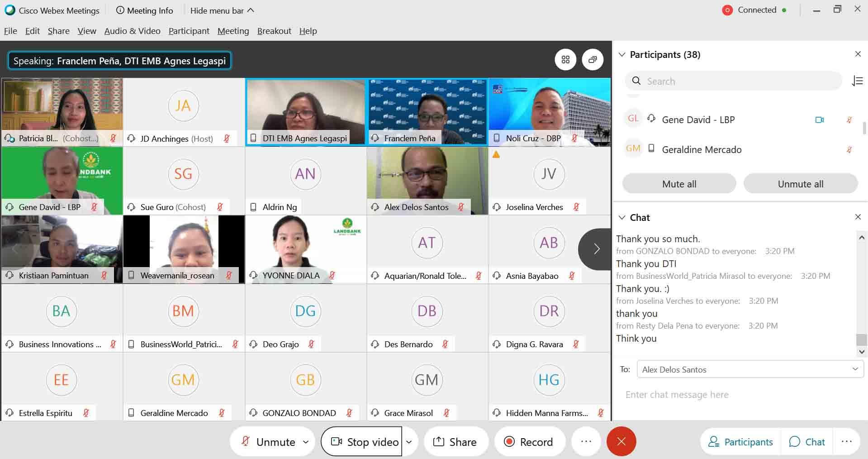
Task: Show next page of participant videos
Action: (x=596, y=249)
